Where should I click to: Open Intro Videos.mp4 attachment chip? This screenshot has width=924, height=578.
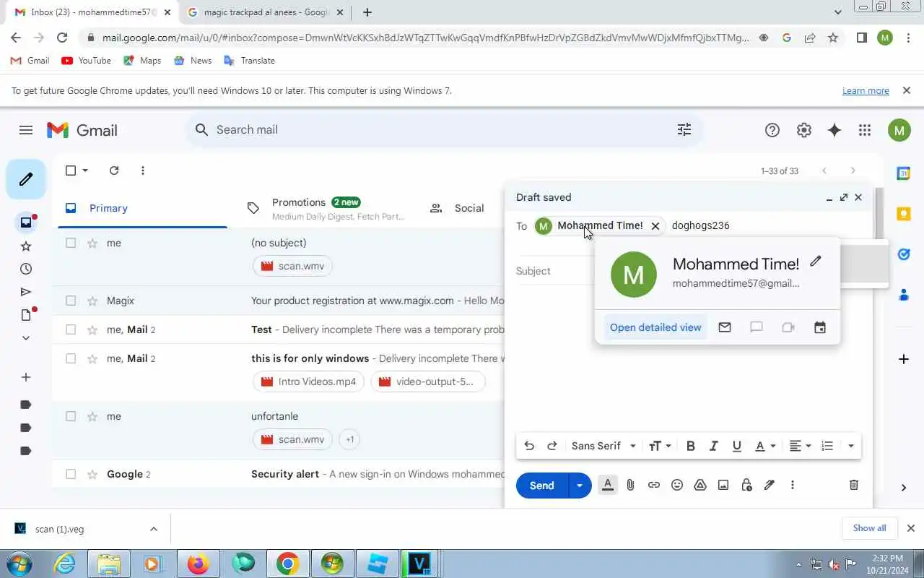click(308, 381)
